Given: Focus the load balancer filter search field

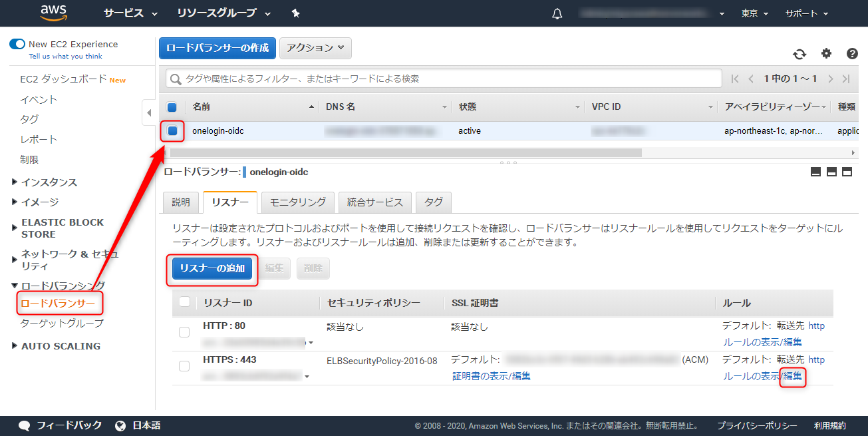Looking at the screenshot, I should click(x=444, y=79).
